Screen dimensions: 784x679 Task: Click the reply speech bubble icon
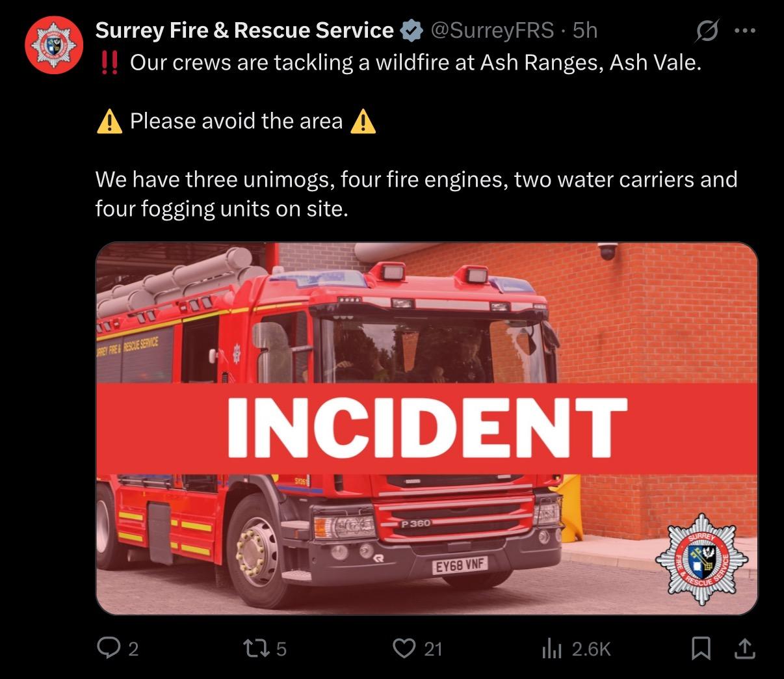(x=107, y=648)
